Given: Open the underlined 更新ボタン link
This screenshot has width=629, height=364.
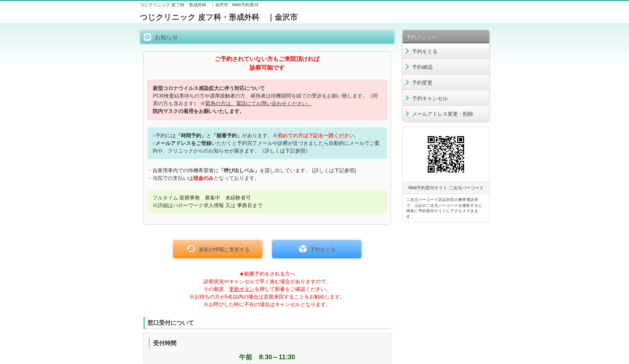Looking at the screenshot, I should [x=242, y=289].
